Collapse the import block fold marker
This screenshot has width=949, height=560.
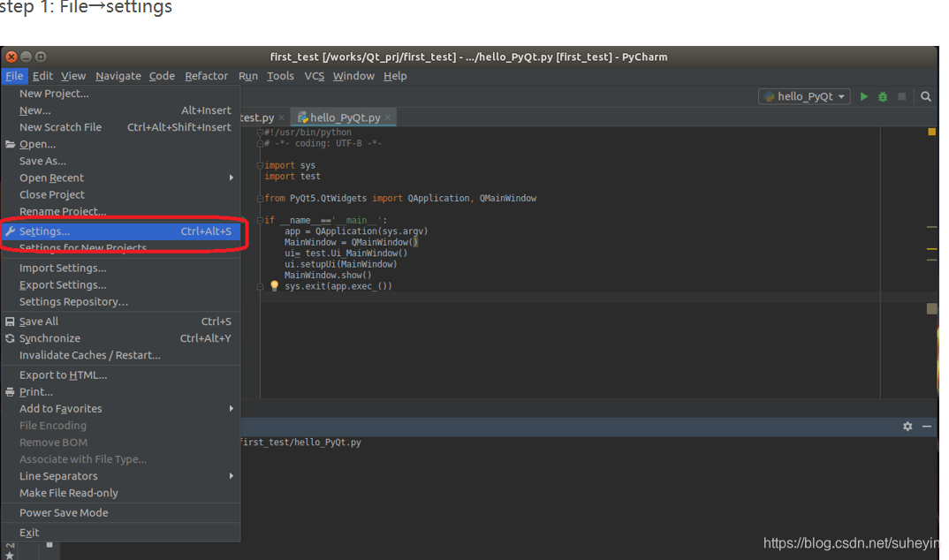pos(260,165)
